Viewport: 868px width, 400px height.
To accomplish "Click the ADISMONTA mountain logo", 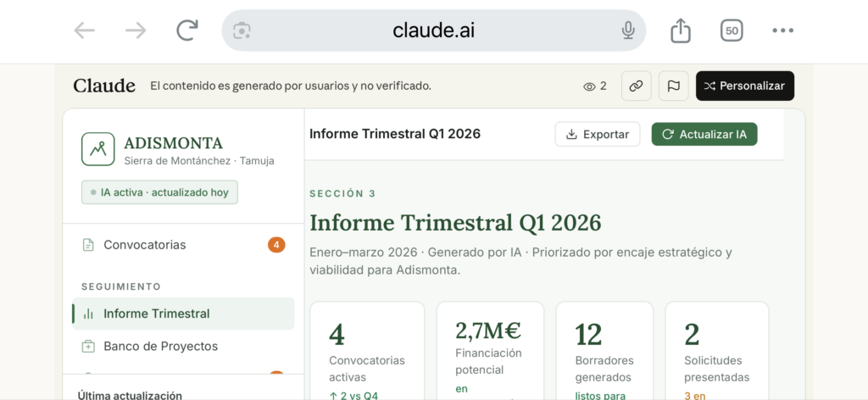I will 97,149.
